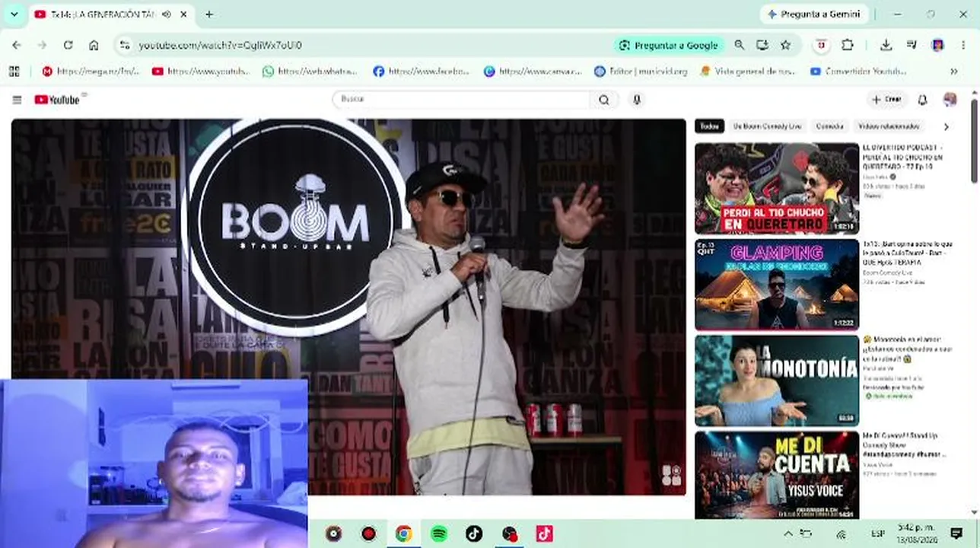
Task: Open the "Perdi al Tio Chucho" video thumbnail
Action: coord(777,188)
